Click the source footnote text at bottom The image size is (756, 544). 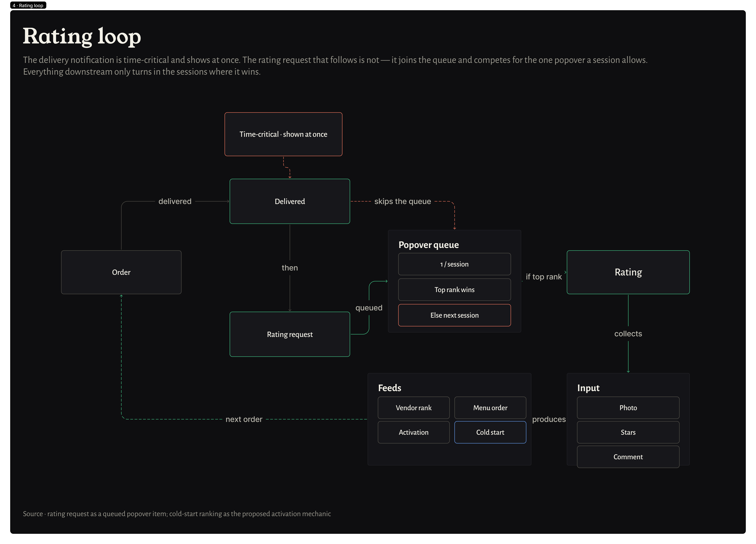point(177,514)
